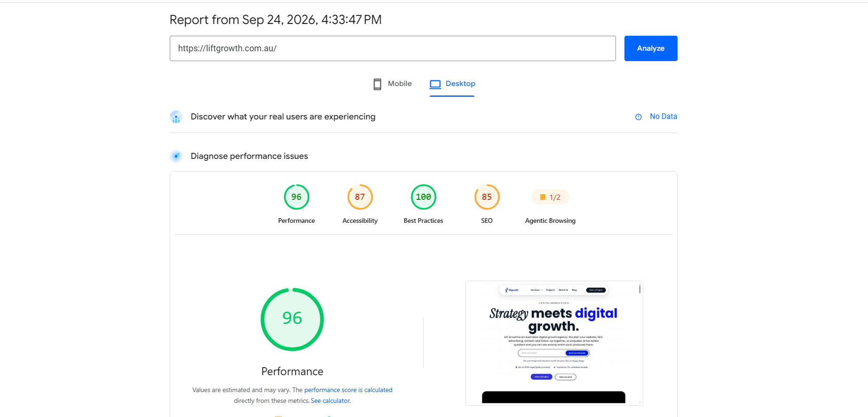Click the SEO category label
868x417 pixels.
click(x=487, y=221)
